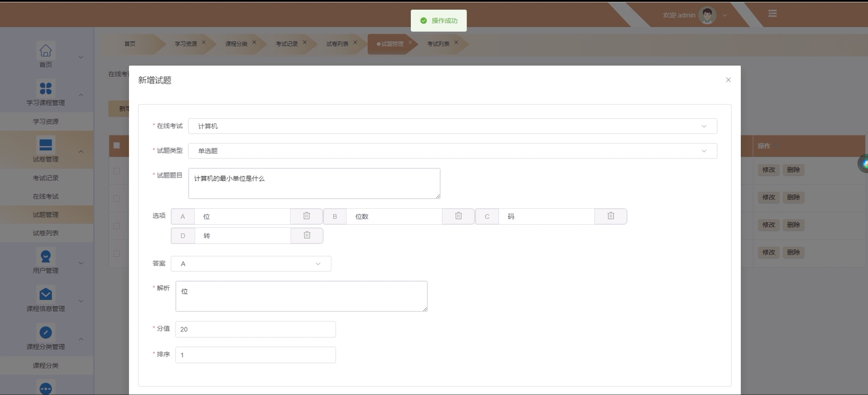Click the 解析 textarea

pyautogui.click(x=302, y=296)
